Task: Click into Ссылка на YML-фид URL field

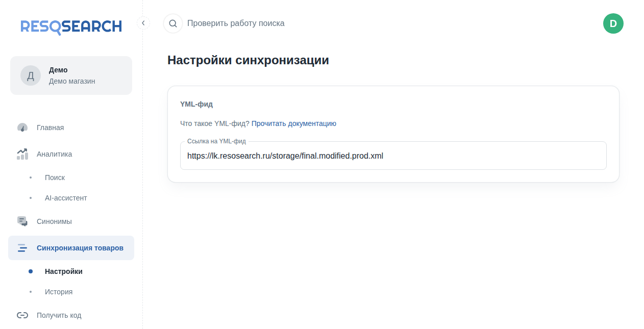Action: [393, 156]
